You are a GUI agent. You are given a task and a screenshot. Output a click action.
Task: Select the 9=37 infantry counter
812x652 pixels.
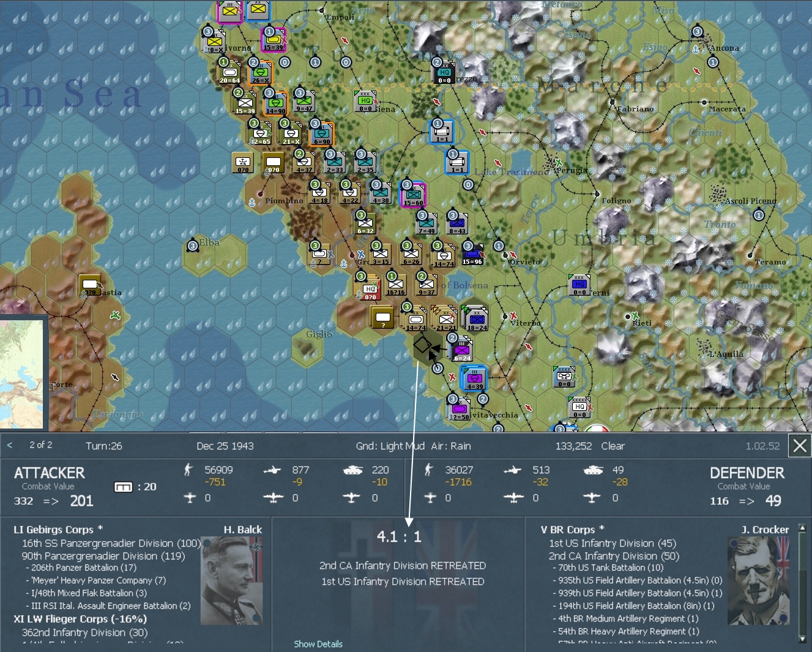click(426, 285)
